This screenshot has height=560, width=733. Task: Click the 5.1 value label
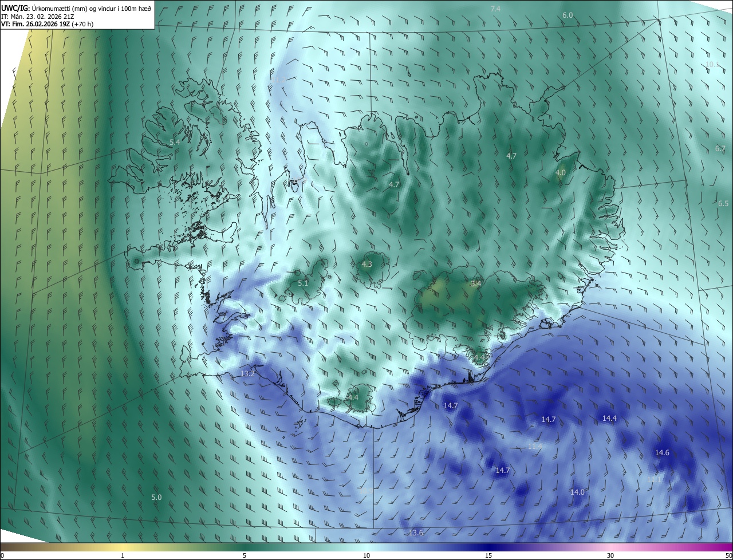tap(303, 283)
